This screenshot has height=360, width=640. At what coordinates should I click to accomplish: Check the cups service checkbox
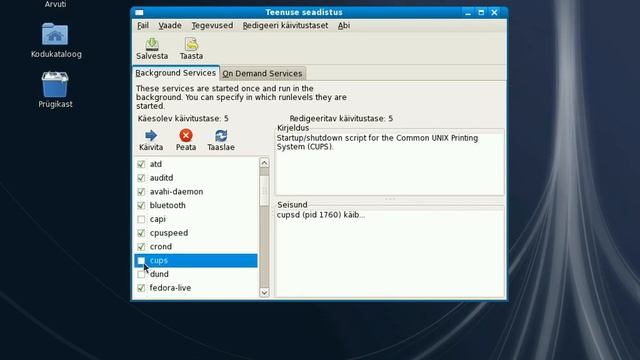tap(141, 260)
